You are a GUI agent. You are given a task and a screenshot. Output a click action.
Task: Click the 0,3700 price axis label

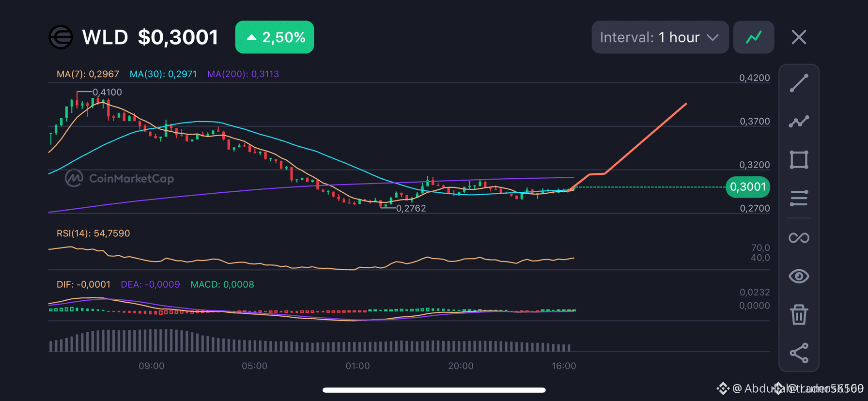point(755,122)
